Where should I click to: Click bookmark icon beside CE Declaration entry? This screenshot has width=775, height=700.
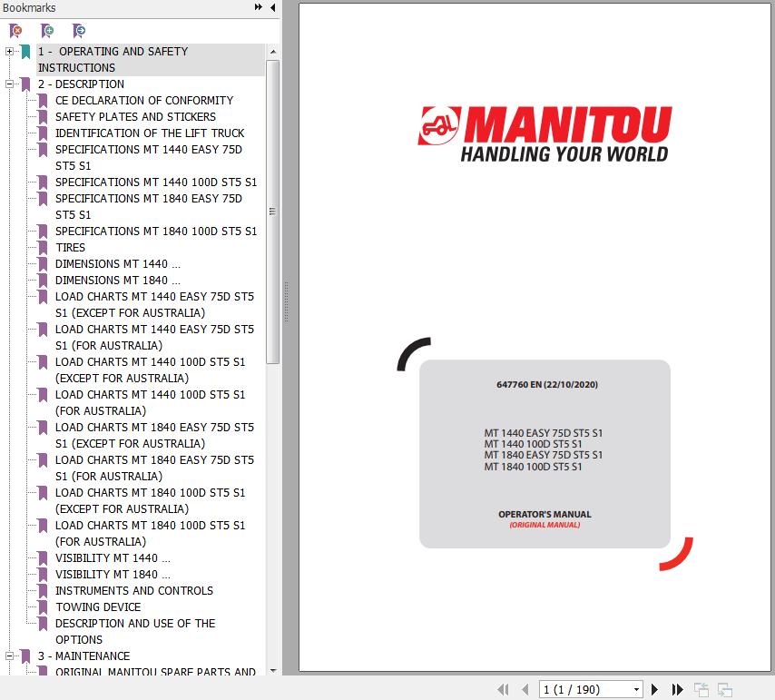43,101
